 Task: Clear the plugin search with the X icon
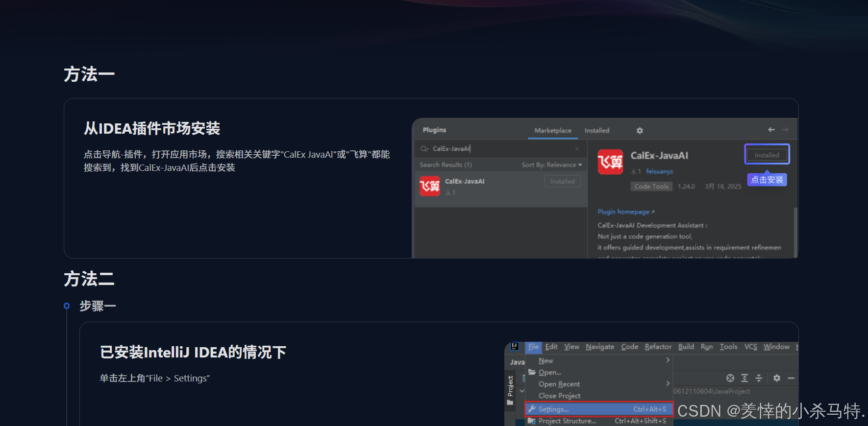click(x=577, y=149)
